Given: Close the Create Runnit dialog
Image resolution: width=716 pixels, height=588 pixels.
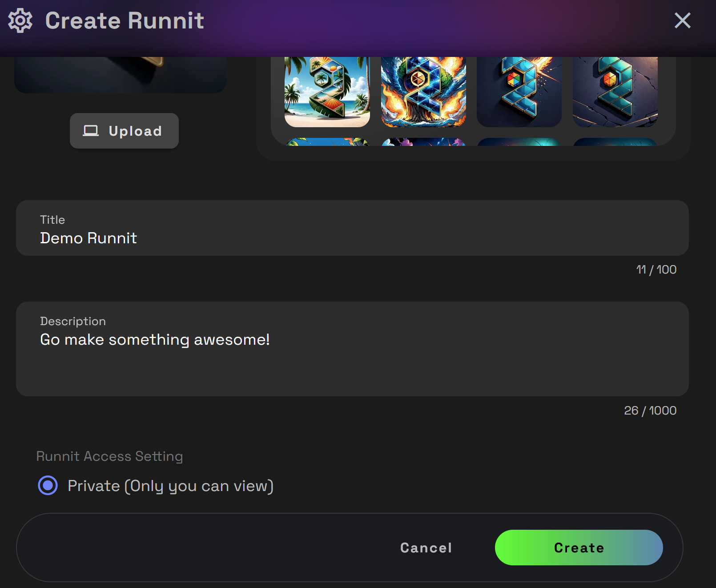Looking at the screenshot, I should pos(682,20).
